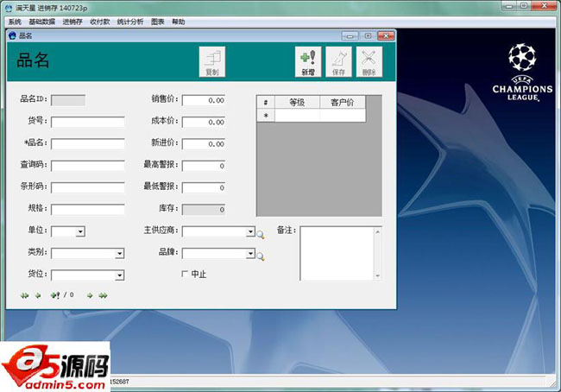This screenshot has width=561, height=392.
Task: Click the 货号 input field
Action: (88, 122)
